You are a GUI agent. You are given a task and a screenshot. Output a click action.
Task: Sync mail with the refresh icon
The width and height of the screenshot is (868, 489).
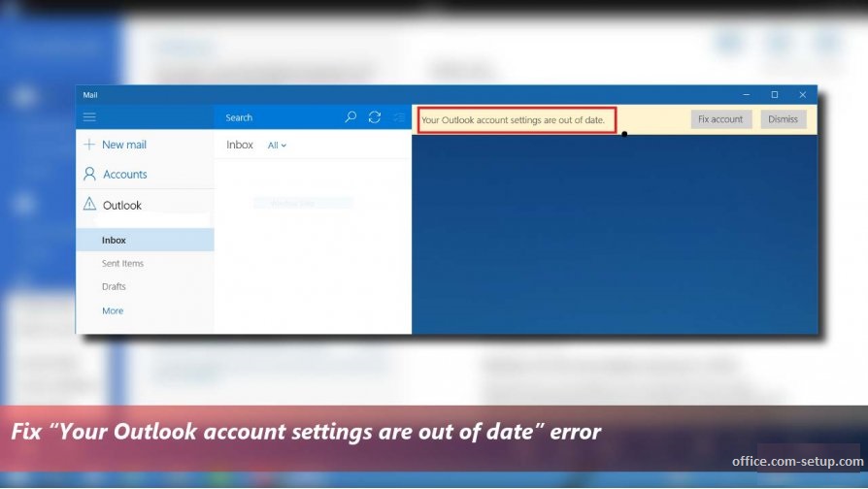click(x=375, y=117)
